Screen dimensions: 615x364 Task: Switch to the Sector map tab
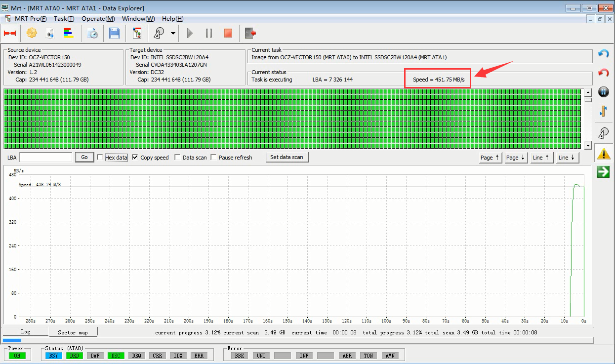click(73, 332)
